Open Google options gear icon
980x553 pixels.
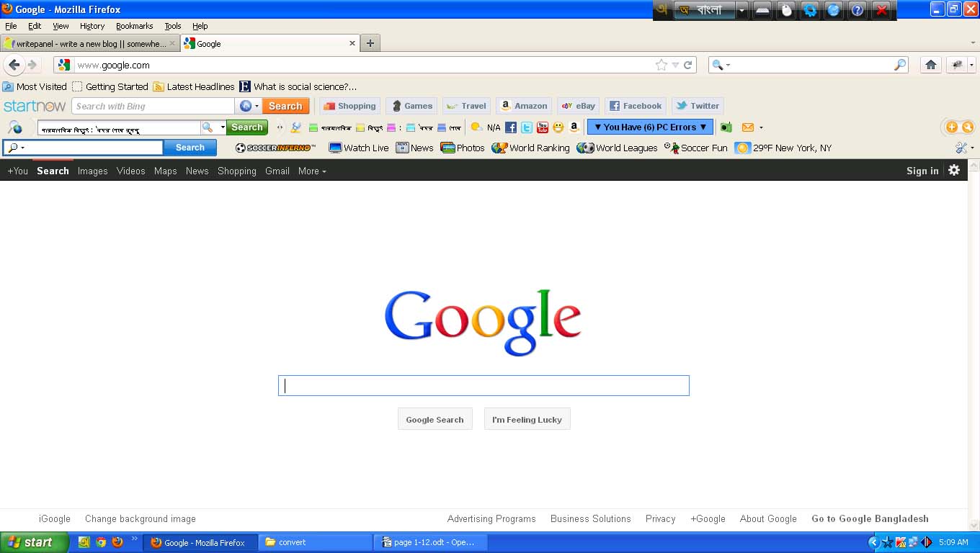pos(954,170)
